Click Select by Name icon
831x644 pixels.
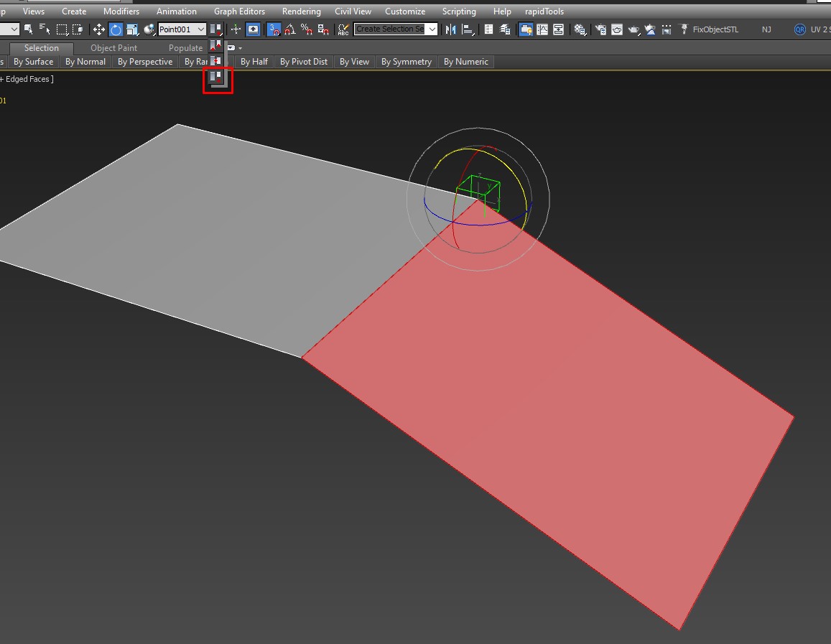45,29
